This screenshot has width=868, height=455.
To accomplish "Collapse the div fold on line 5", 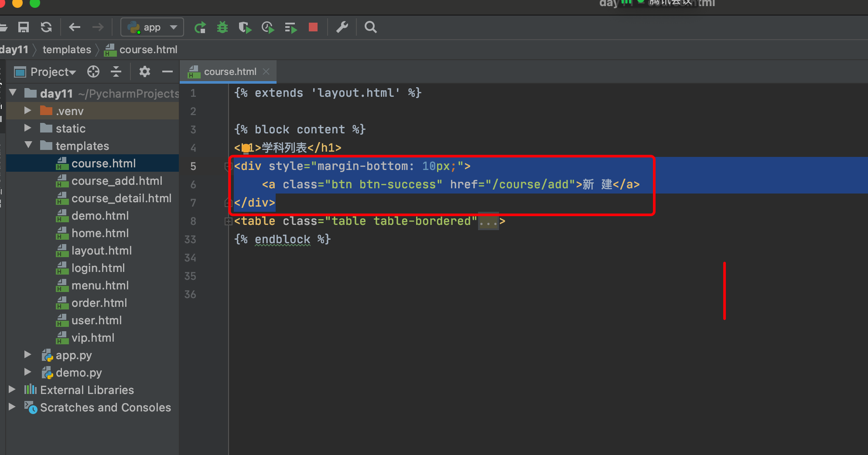I will 228,166.
